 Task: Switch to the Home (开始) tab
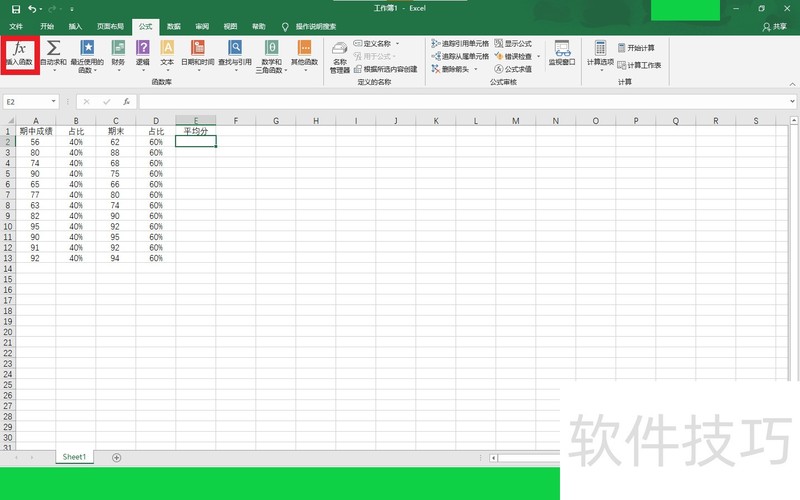click(x=47, y=27)
